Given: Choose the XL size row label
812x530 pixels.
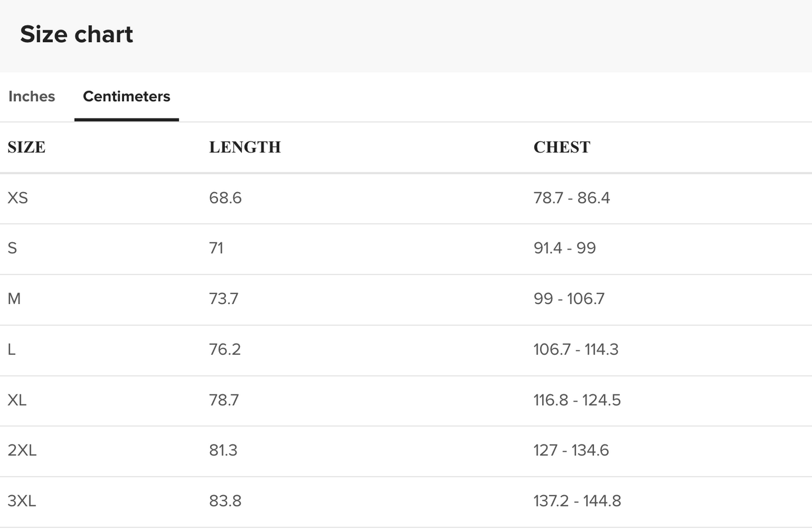Looking at the screenshot, I should tap(17, 400).
